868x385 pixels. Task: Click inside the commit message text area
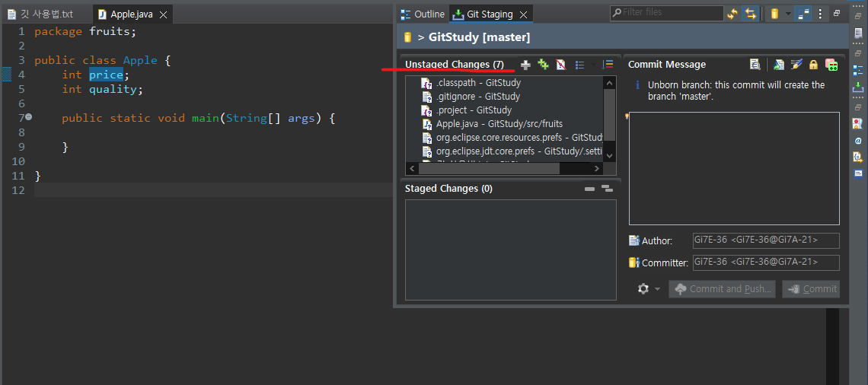point(734,168)
